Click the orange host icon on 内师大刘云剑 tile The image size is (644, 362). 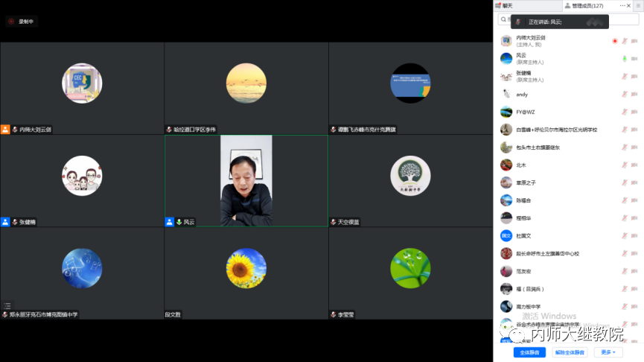coord(6,130)
